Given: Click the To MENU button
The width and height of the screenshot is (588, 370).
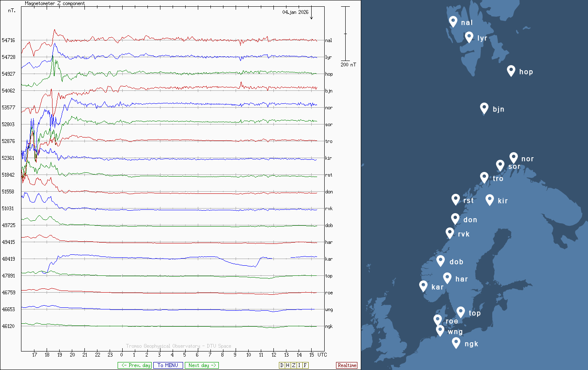Looking at the screenshot, I should [x=168, y=365].
